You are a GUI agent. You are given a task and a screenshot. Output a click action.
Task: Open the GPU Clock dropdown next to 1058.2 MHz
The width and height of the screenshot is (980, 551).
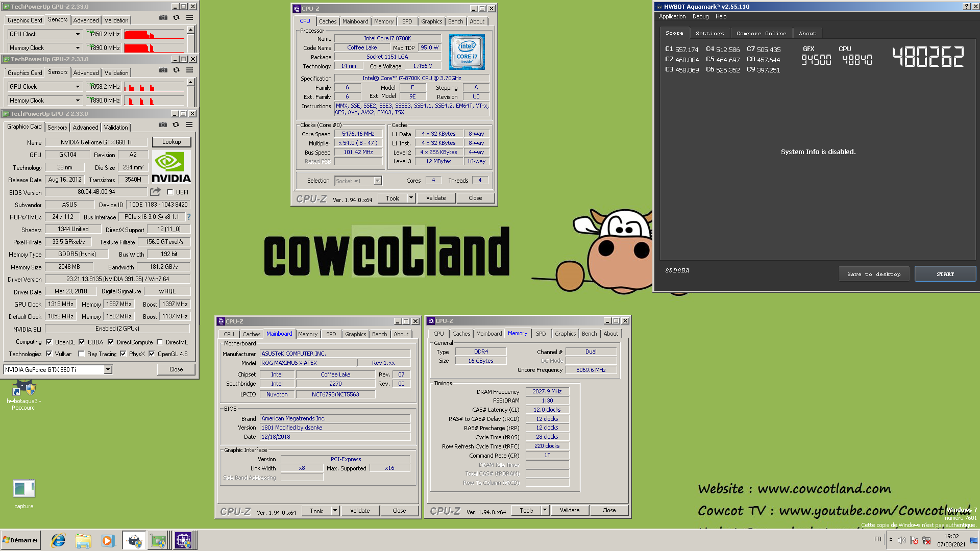[x=78, y=87]
